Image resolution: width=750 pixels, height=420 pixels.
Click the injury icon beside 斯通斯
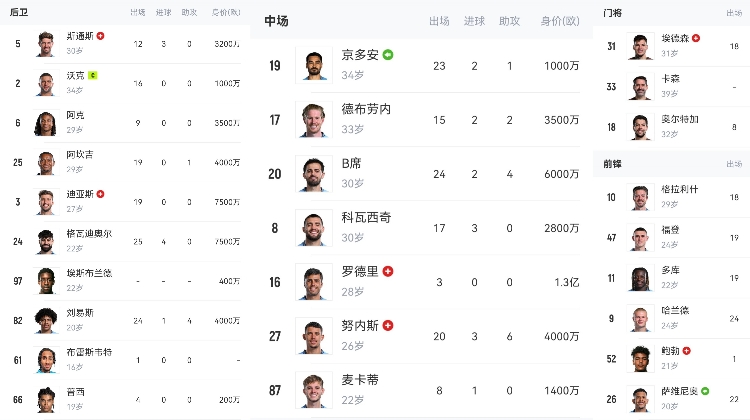[100, 35]
